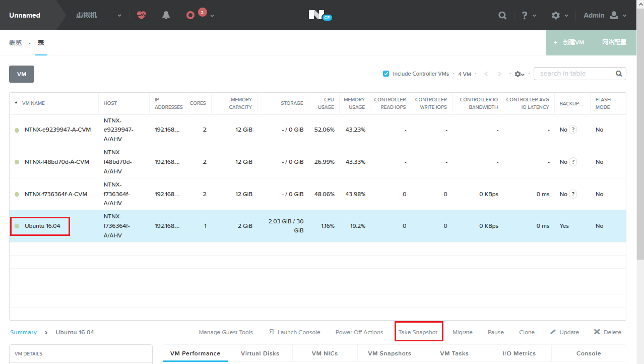Toggle Include Controller VMs checkbox
644x364 pixels.
pos(386,74)
